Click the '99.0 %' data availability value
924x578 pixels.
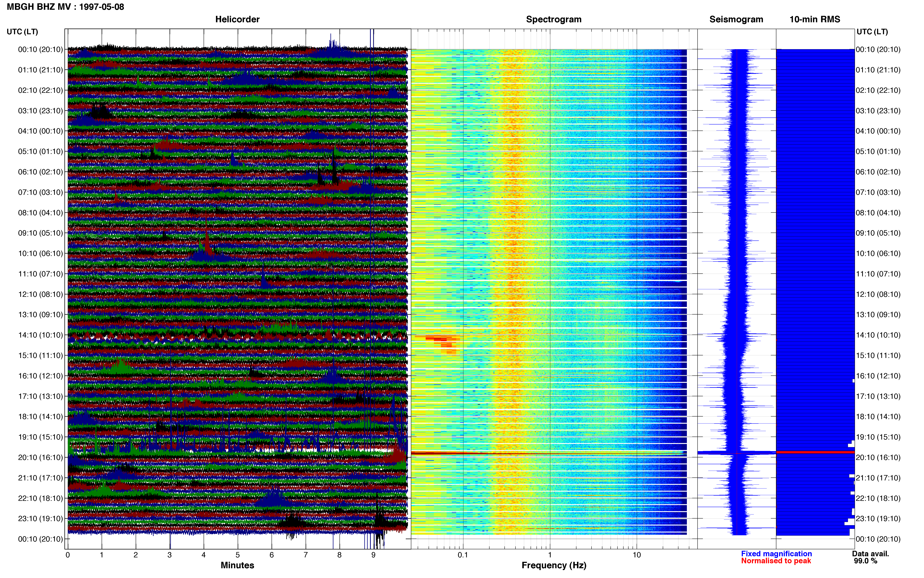865,561
